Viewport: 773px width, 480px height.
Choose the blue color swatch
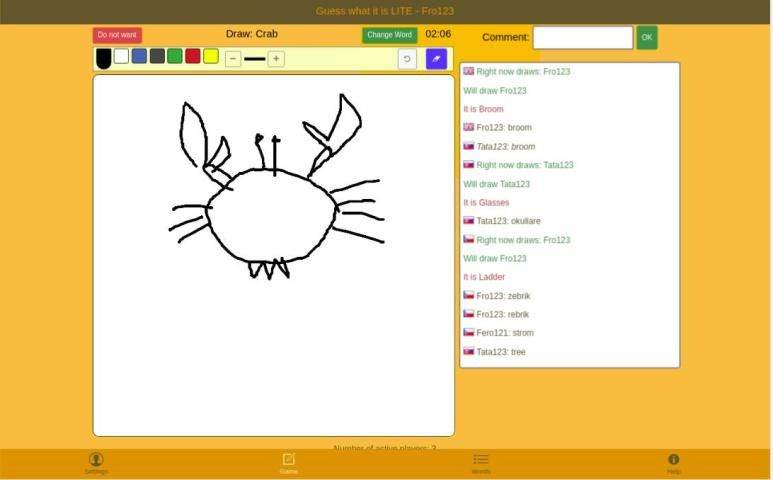coord(139,56)
